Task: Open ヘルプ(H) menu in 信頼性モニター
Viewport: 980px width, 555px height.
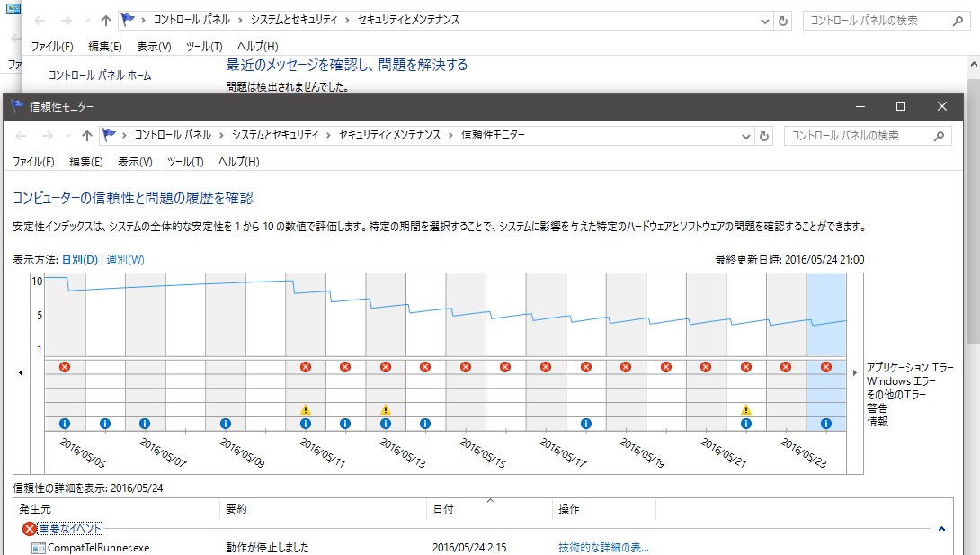Action: point(239,161)
